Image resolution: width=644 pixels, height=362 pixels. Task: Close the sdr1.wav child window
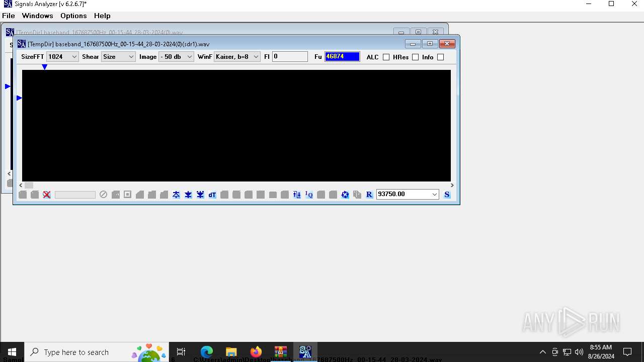447,44
